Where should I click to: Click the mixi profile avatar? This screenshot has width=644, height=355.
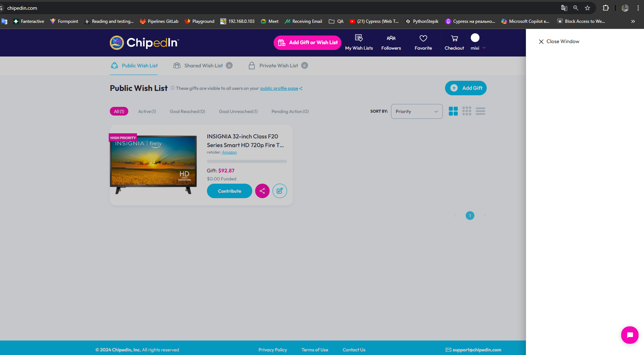475,38
